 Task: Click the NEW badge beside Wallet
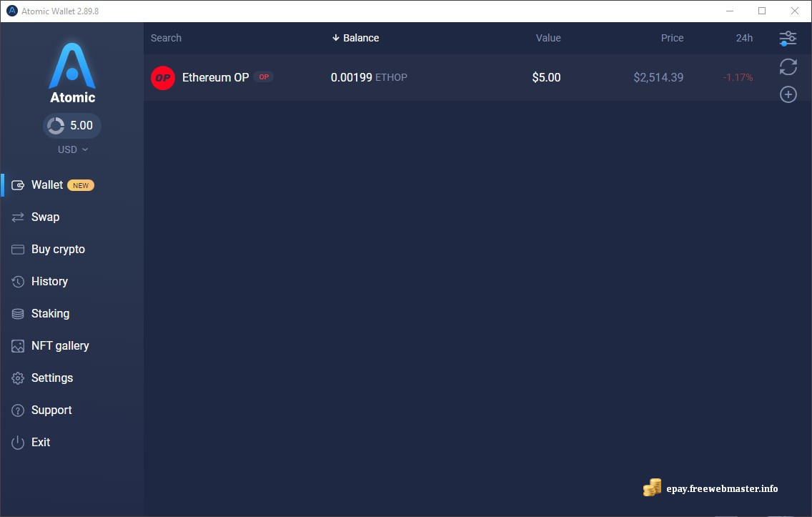click(80, 185)
